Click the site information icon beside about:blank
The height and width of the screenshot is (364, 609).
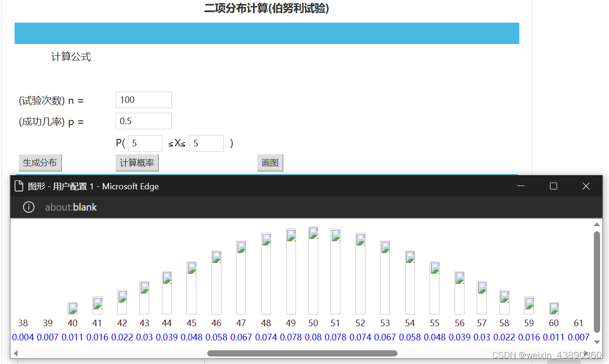(28, 207)
